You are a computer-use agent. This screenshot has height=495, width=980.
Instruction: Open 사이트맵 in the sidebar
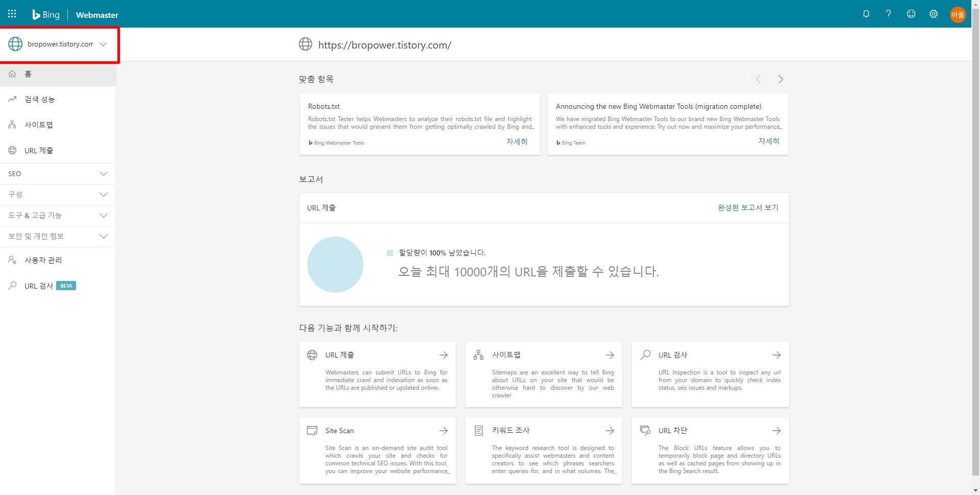(x=58, y=125)
